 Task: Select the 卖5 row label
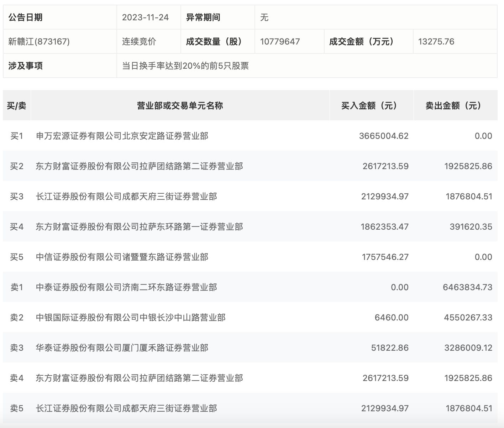(x=16, y=408)
